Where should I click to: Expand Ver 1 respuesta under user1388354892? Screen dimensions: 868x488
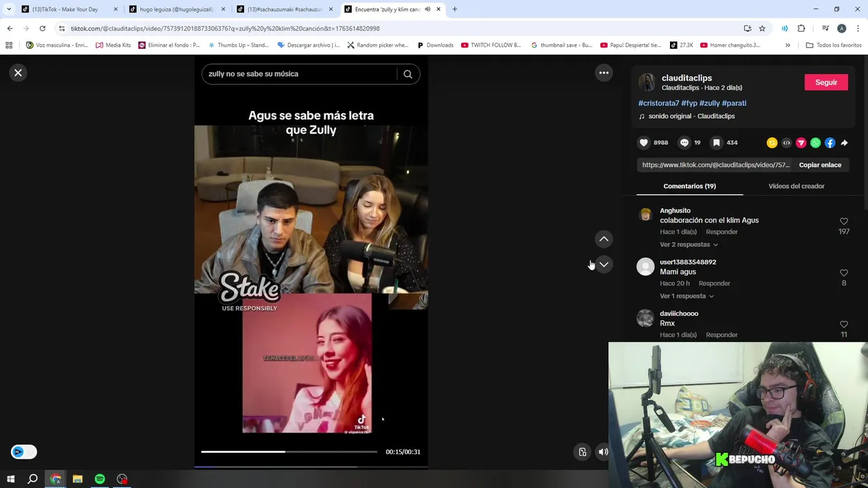[x=687, y=296]
